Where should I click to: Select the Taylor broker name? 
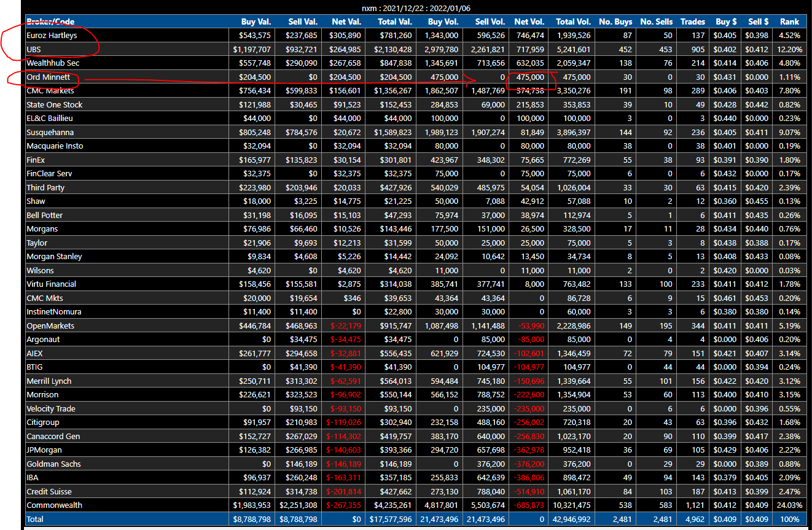pyautogui.click(x=37, y=243)
